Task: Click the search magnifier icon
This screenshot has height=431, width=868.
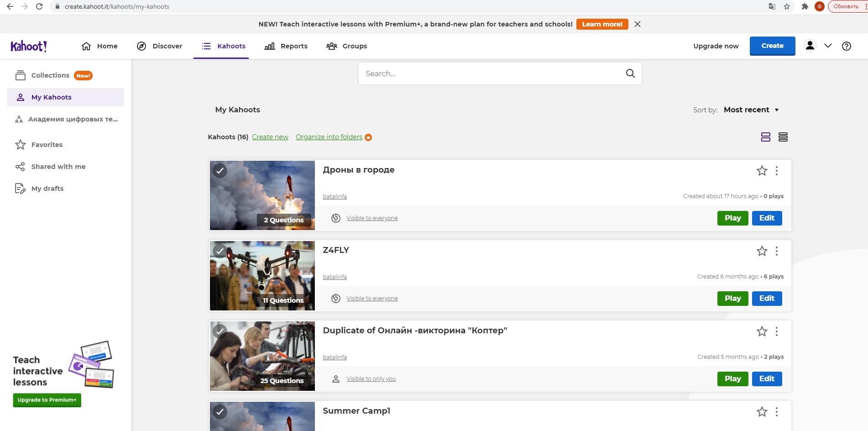Action: pyautogui.click(x=630, y=74)
